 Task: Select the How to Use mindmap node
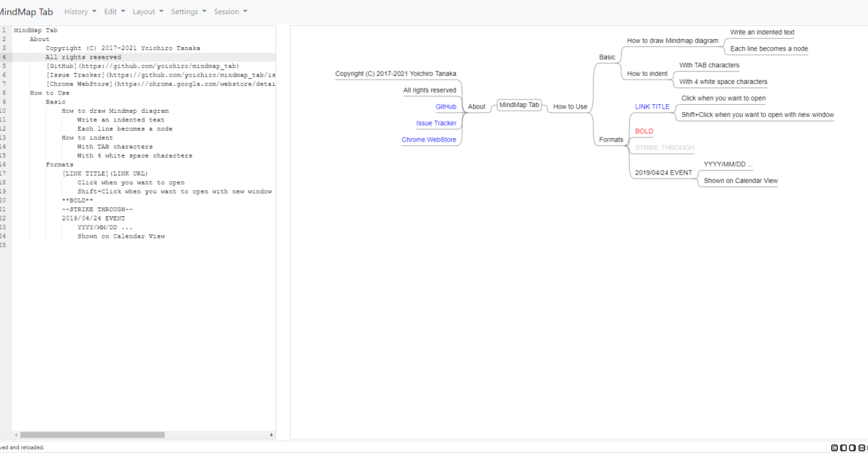(570, 106)
